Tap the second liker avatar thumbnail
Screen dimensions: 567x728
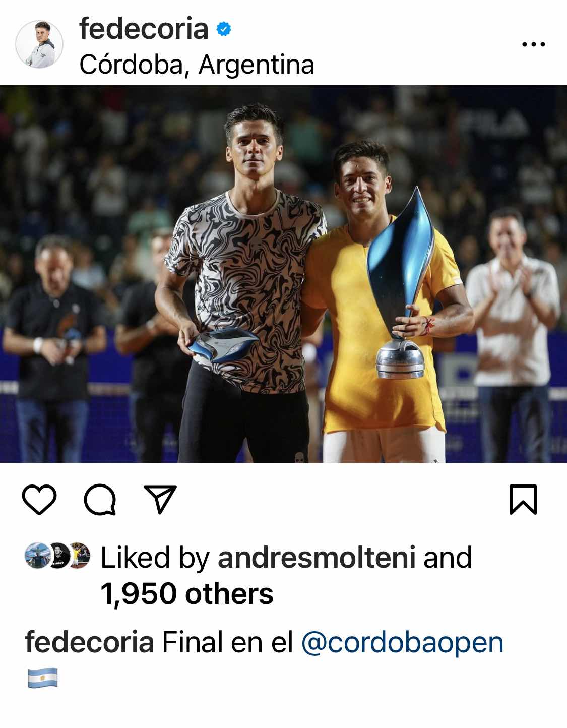(58, 555)
